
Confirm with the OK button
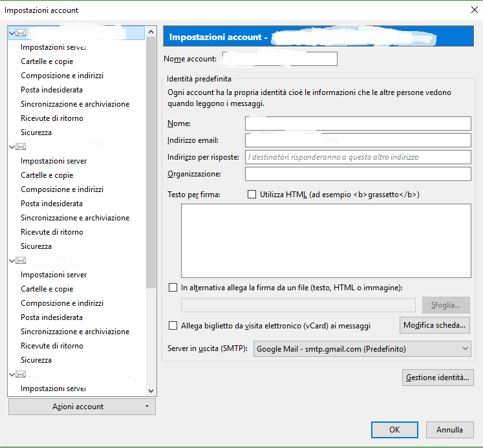click(x=394, y=429)
